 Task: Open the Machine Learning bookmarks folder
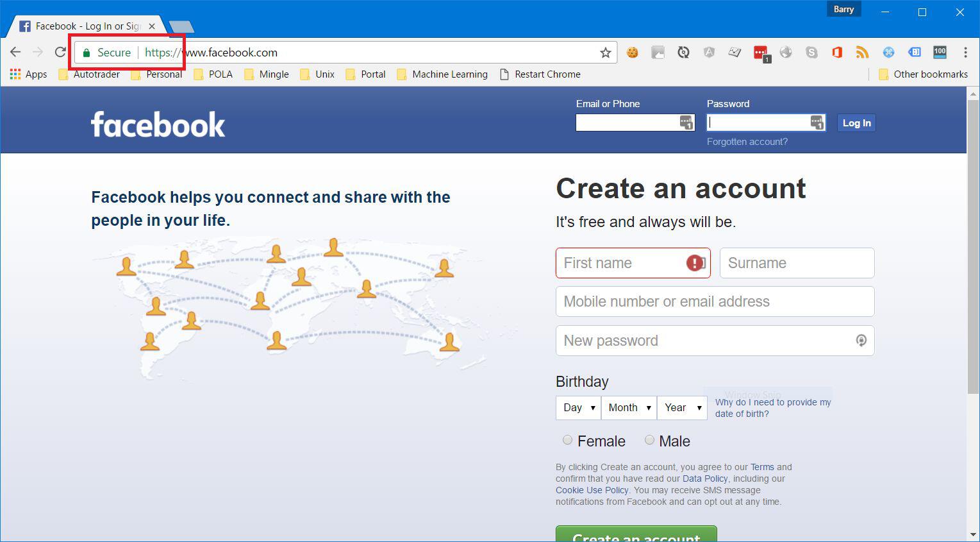click(x=442, y=74)
